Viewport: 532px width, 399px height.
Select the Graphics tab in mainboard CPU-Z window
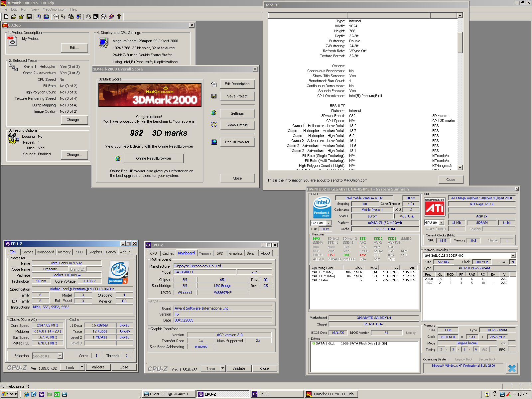pos(236,253)
